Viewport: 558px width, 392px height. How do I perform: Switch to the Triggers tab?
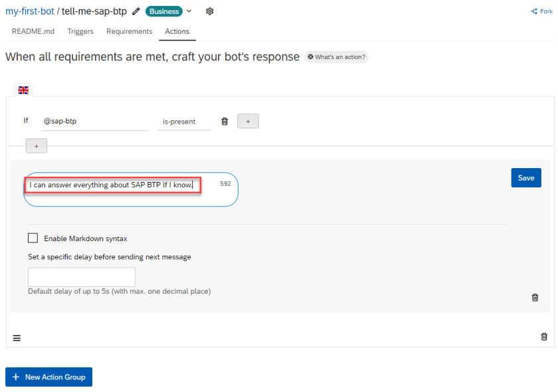click(80, 31)
